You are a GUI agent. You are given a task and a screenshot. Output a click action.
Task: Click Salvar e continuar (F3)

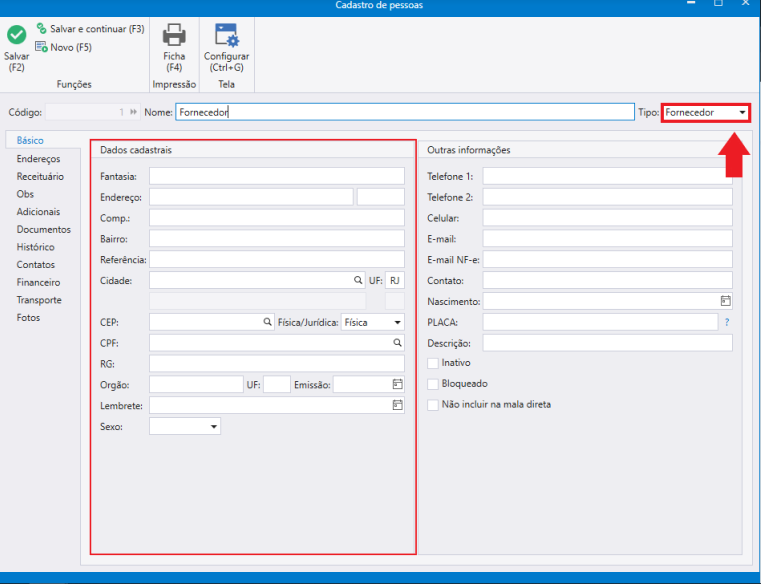pyautogui.click(x=91, y=29)
